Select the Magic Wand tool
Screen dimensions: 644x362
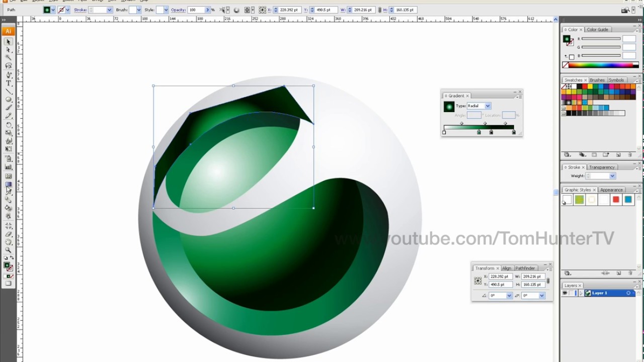(9, 58)
